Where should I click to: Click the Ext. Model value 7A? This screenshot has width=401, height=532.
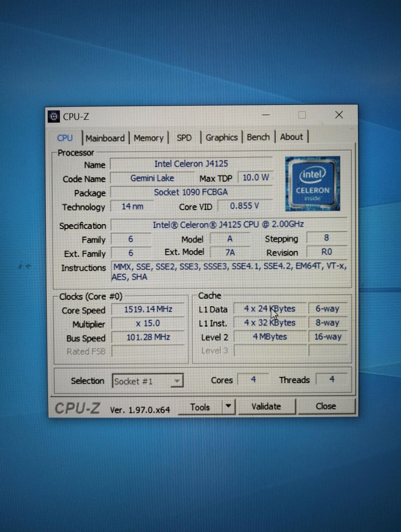point(230,252)
